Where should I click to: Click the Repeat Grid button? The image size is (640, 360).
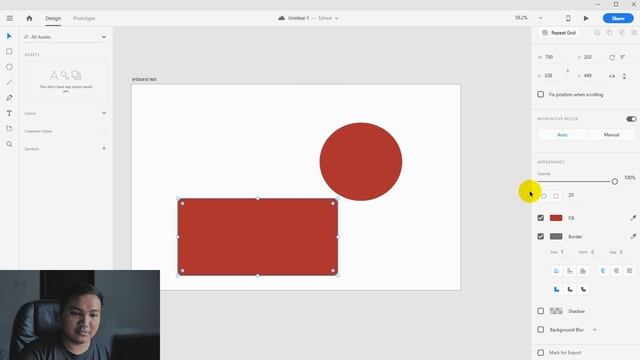point(559,33)
